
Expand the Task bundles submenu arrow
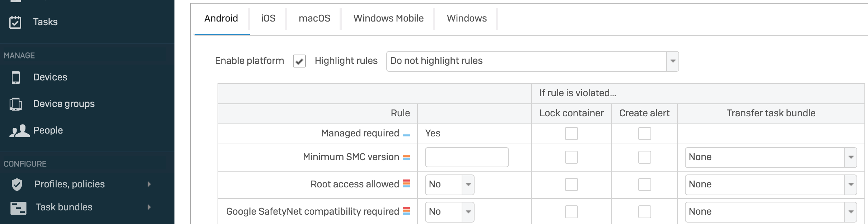[x=149, y=207]
